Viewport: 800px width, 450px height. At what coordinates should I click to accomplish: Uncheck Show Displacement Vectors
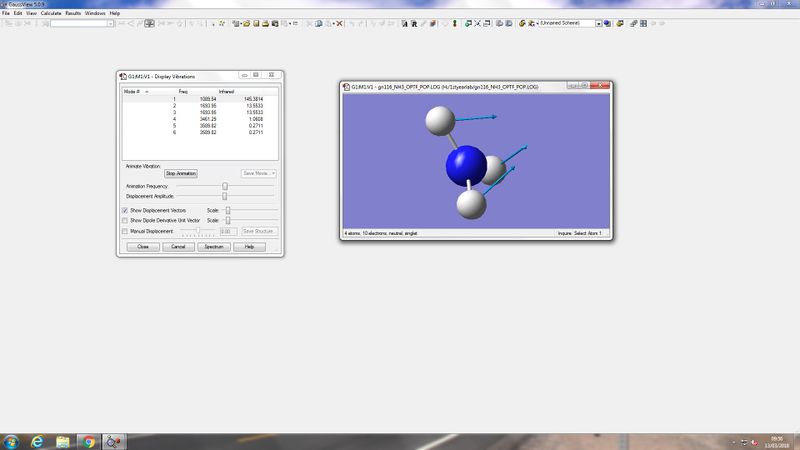pyautogui.click(x=125, y=210)
